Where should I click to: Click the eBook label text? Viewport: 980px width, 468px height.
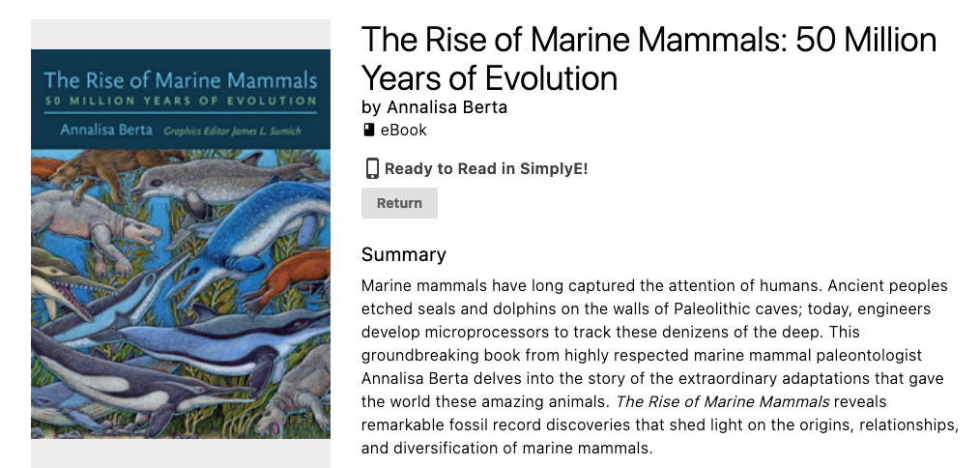pos(404,131)
